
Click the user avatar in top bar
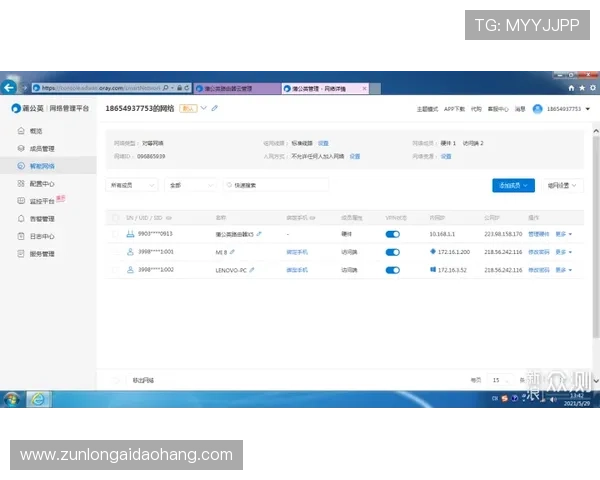538,109
